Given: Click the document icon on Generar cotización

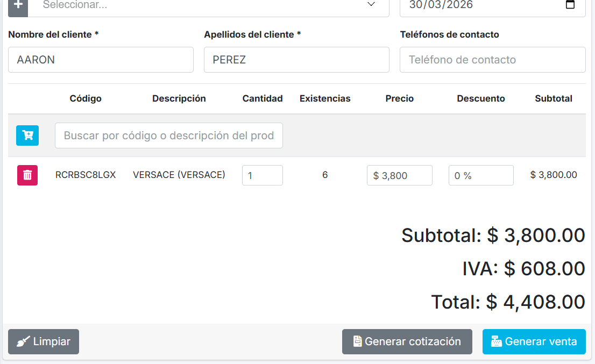Looking at the screenshot, I should coord(357,341).
